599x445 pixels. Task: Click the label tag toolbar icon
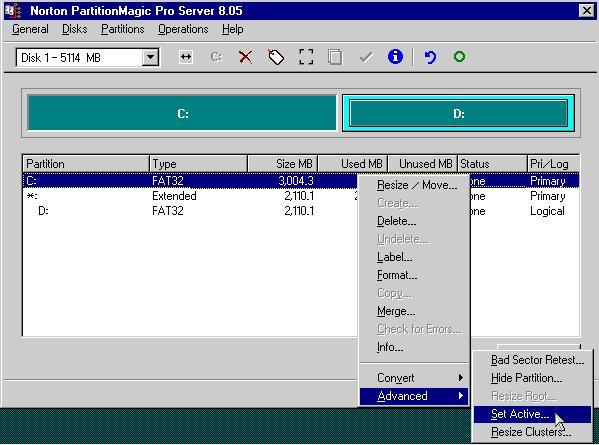point(276,57)
